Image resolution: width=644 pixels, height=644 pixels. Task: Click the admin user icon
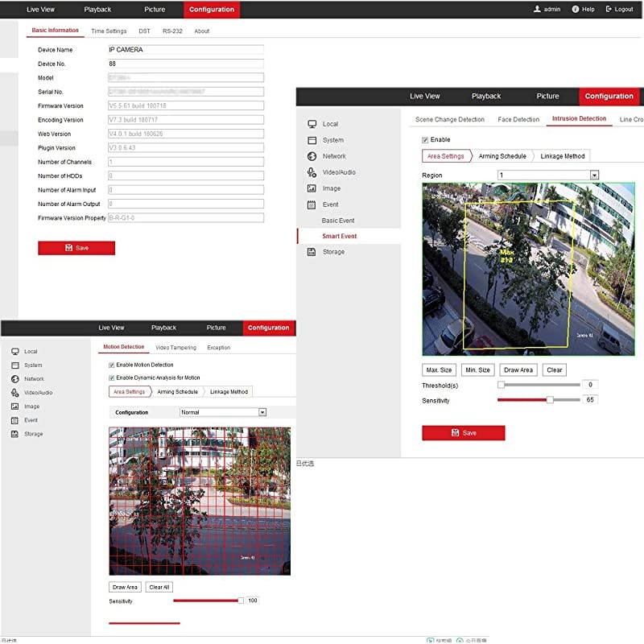(537, 10)
